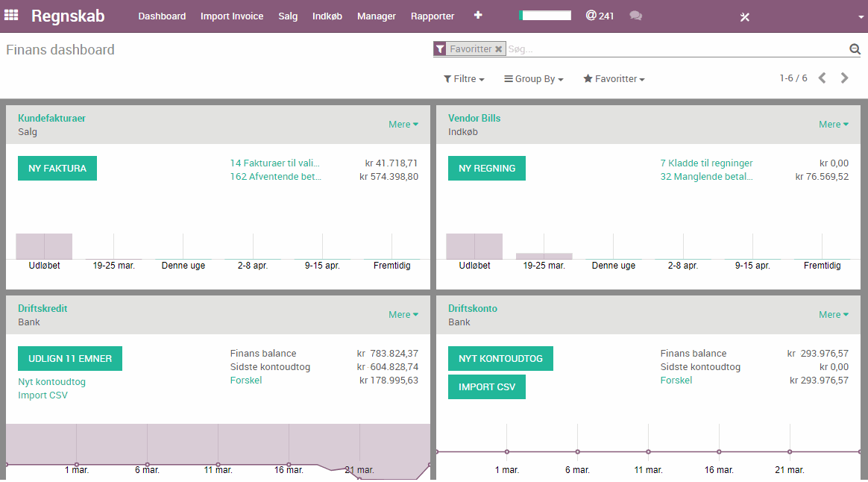Click the search magnifier icon
Viewport: 868px width, 482px height.
tap(855, 49)
